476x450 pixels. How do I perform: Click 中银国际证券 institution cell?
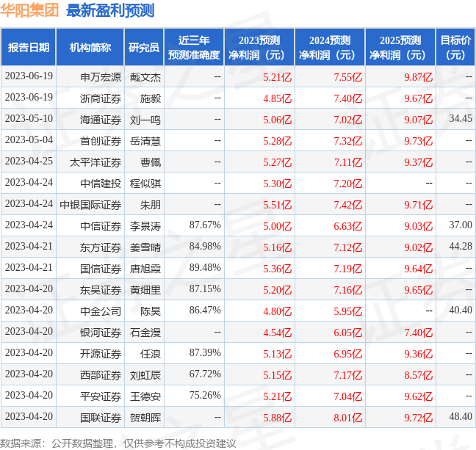coord(90,205)
